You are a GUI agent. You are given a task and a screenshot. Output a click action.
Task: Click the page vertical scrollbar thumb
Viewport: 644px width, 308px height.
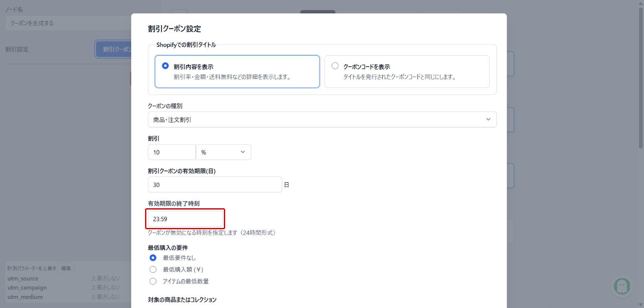[640, 78]
